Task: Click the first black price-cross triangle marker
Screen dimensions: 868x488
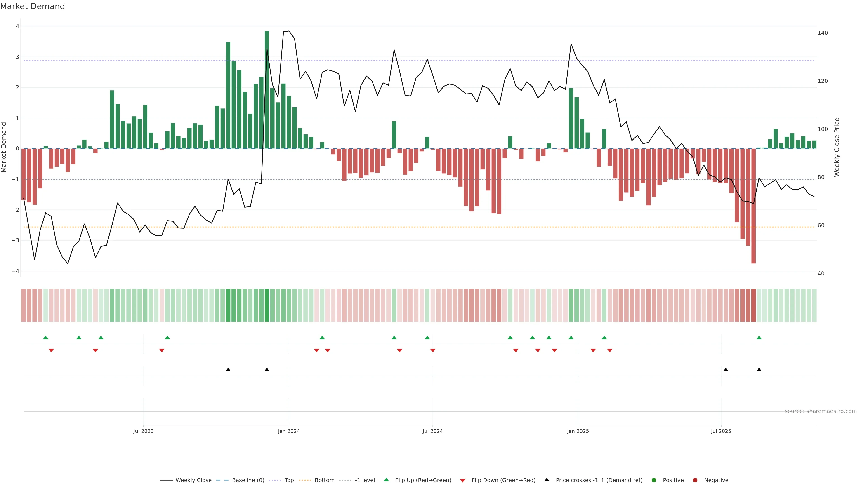Action: click(x=228, y=370)
